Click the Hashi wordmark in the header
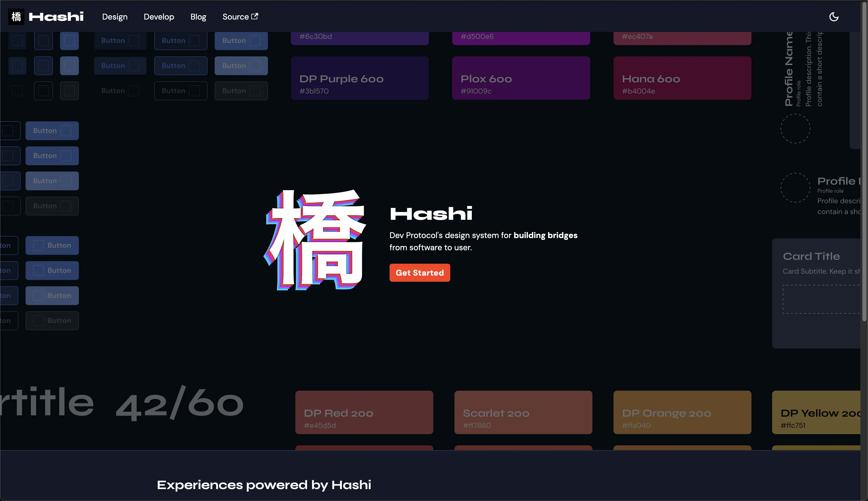 (56, 16)
